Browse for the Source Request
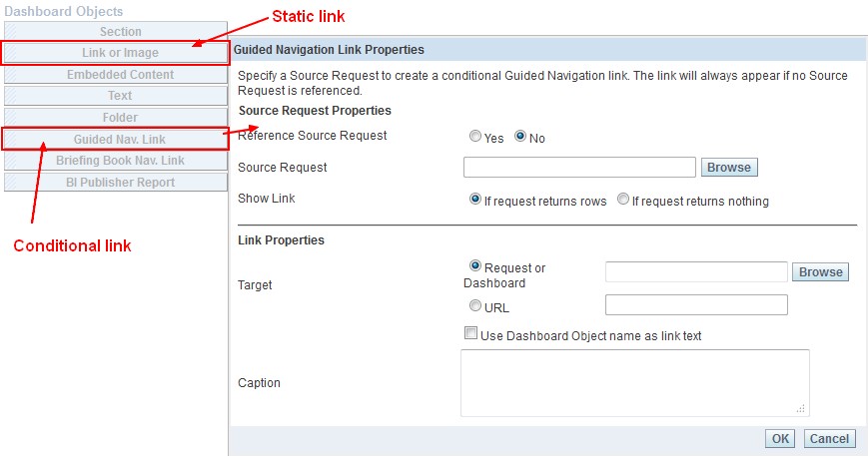Image resolution: width=868 pixels, height=456 pixels. coord(728,168)
